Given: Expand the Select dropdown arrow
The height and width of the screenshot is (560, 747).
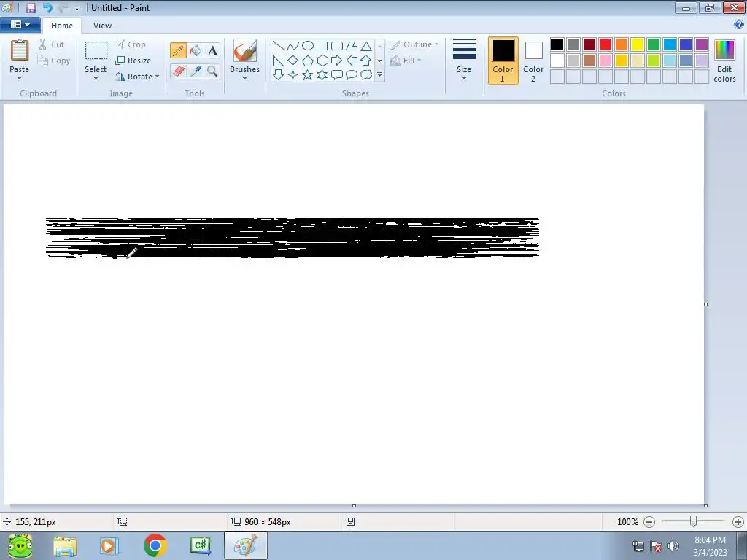Looking at the screenshot, I should tap(96, 79).
